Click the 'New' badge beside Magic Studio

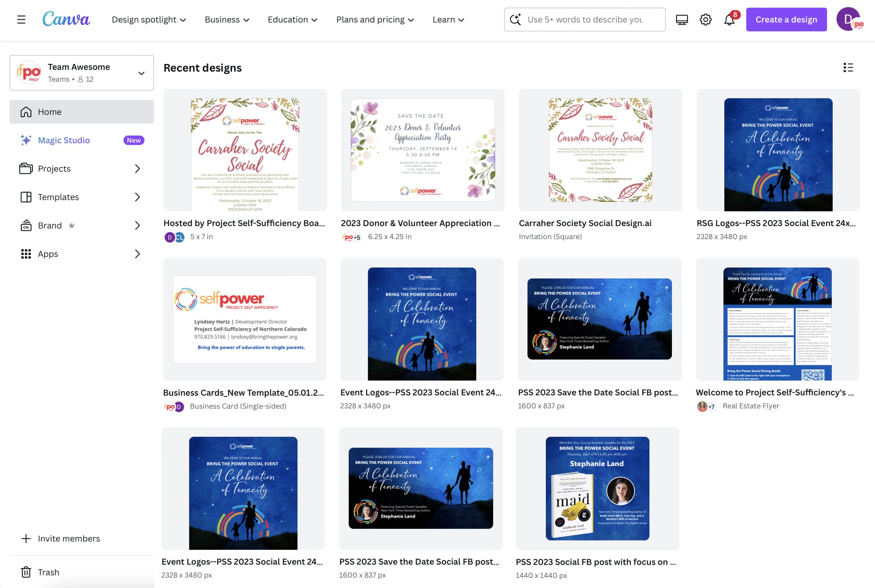click(134, 140)
